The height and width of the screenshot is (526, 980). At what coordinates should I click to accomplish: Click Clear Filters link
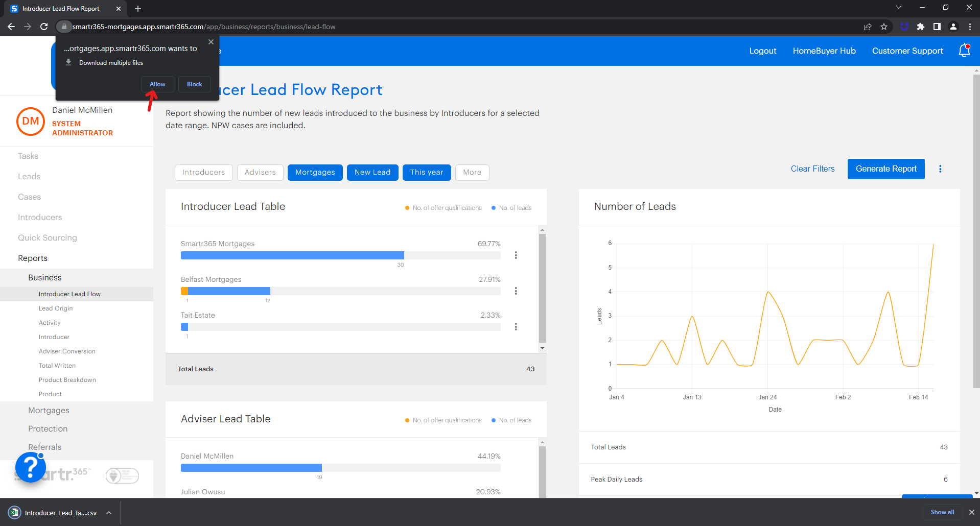[x=812, y=169]
